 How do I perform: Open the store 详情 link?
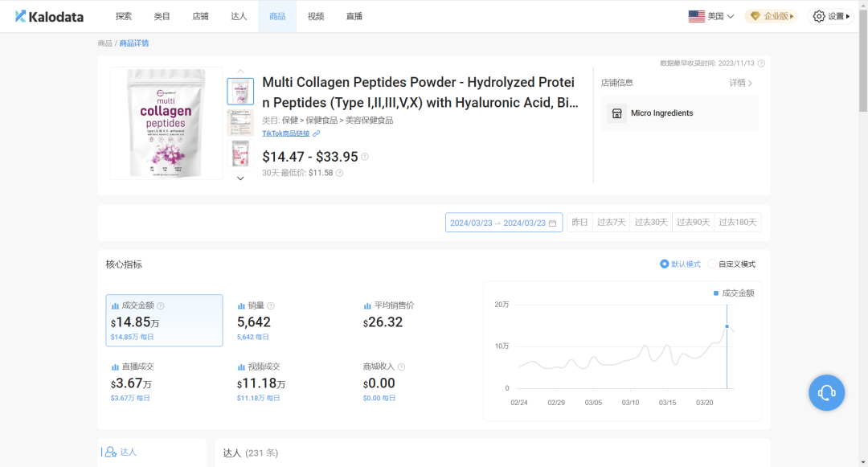[x=740, y=83]
